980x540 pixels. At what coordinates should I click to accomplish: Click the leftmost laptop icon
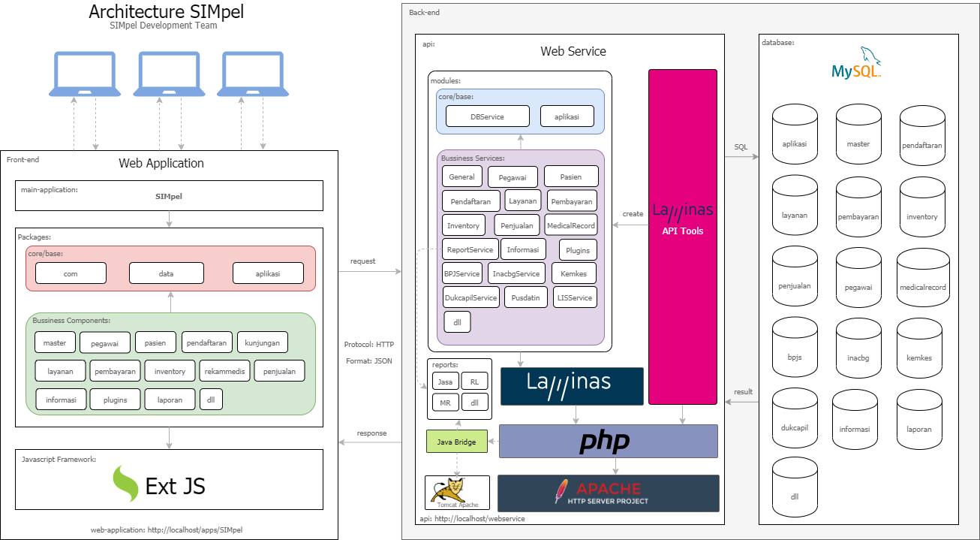85,74
